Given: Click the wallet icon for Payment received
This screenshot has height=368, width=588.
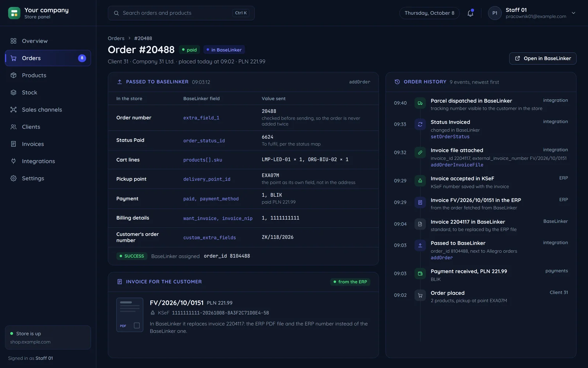Looking at the screenshot, I should click(x=420, y=273).
